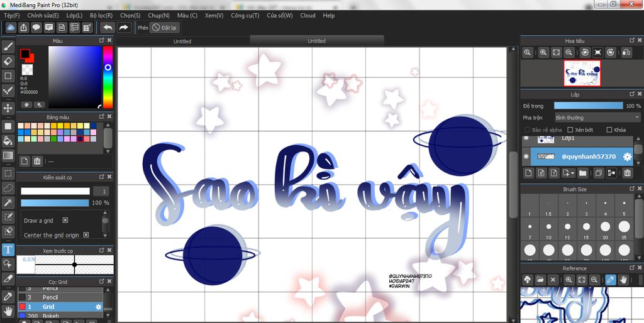The height and width of the screenshot is (323, 644).
Task: Click Navigator fit-to-screen icon
Action: pyautogui.click(x=556, y=52)
